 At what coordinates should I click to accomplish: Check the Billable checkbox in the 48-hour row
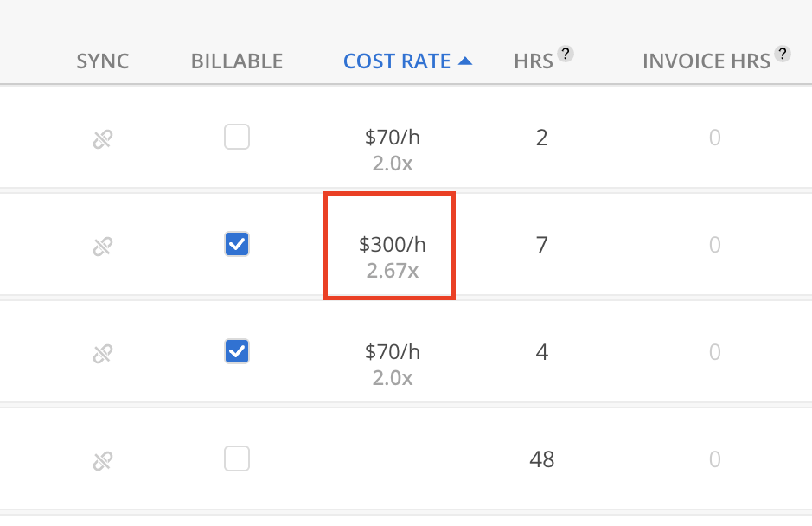pos(237,459)
